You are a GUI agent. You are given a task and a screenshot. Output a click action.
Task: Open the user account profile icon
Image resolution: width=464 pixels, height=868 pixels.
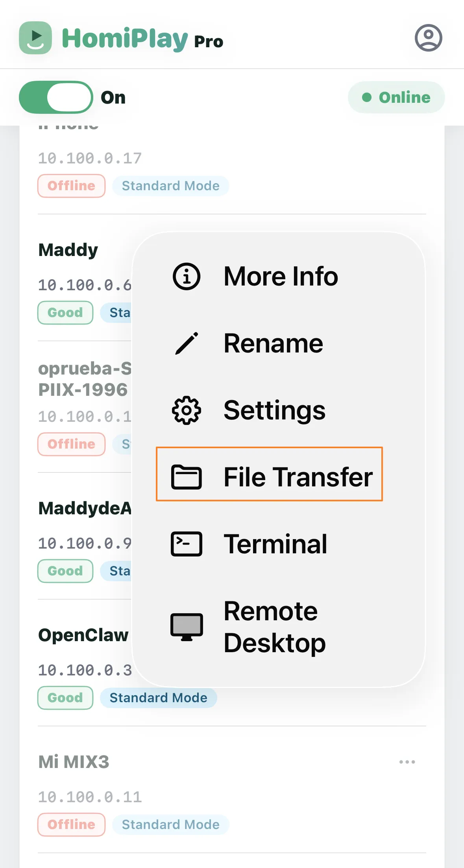tap(428, 38)
